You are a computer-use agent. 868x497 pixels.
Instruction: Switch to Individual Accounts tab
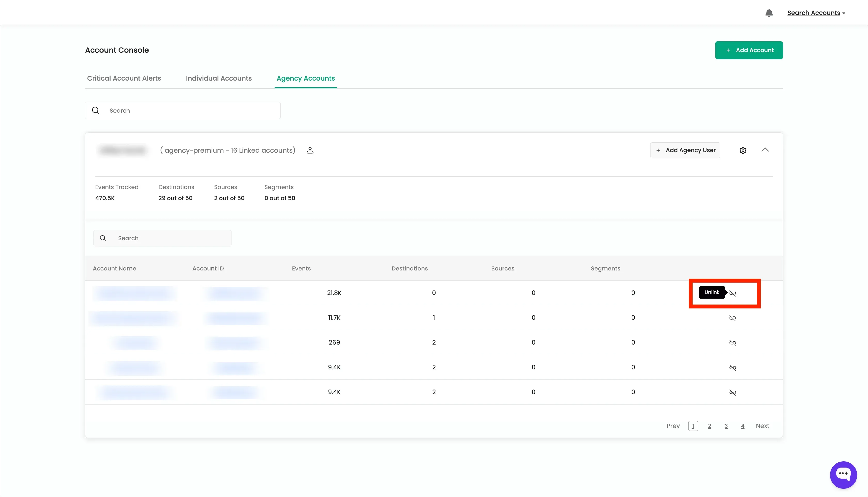click(x=219, y=78)
